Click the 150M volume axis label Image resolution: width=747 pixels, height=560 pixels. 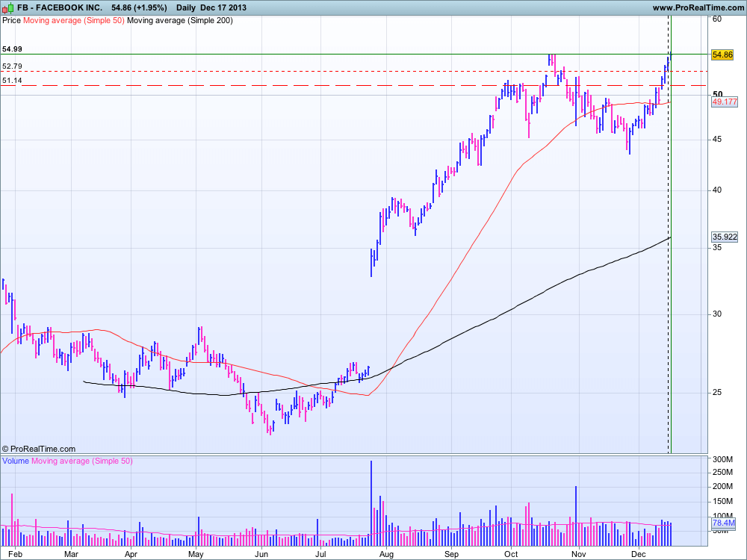click(722, 501)
